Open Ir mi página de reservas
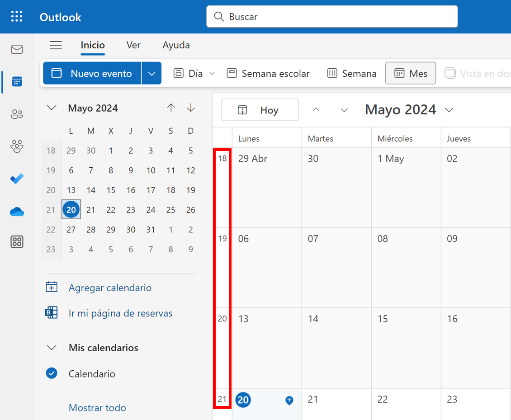511x420 pixels. point(121,313)
